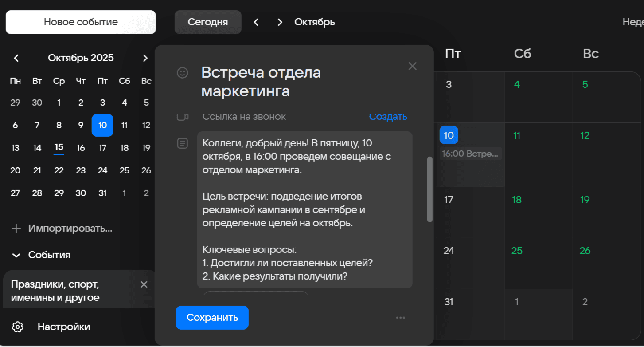This screenshot has height=347, width=644.
Task: Close the event editing dialog
Action: [412, 66]
